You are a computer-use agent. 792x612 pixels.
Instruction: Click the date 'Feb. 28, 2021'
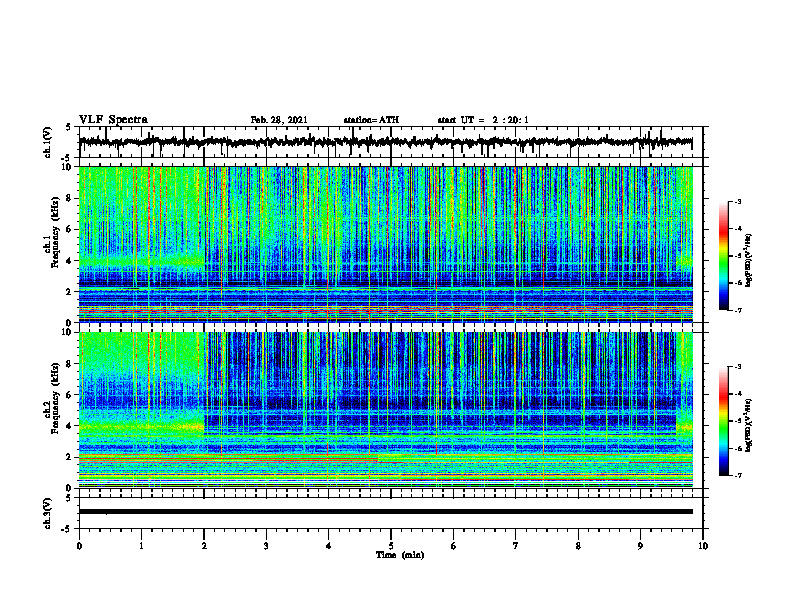point(279,120)
